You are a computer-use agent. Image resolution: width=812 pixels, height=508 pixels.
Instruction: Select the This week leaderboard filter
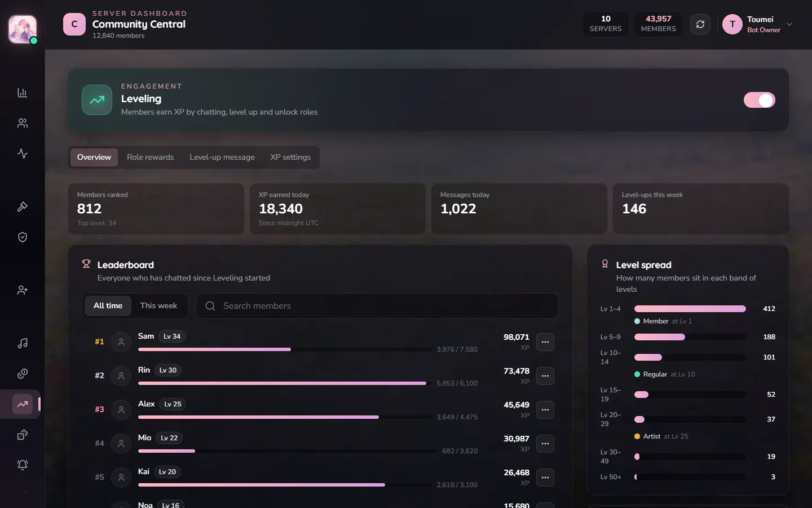point(158,305)
